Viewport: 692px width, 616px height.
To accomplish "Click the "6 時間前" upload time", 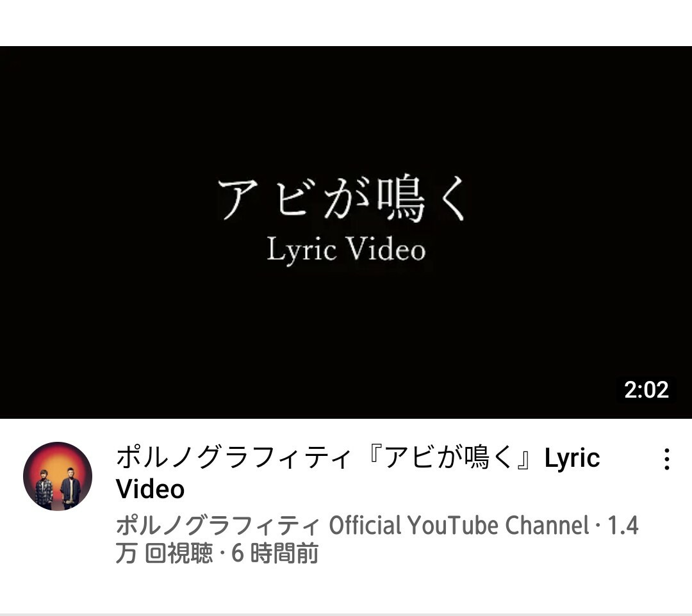I will tap(274, 553).
